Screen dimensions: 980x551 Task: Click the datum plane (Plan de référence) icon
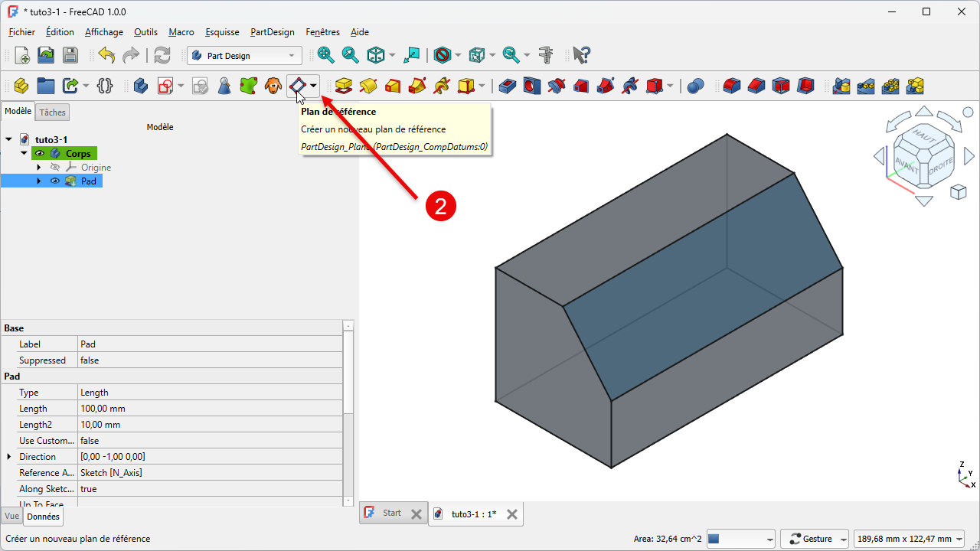(x=297, y=86)
